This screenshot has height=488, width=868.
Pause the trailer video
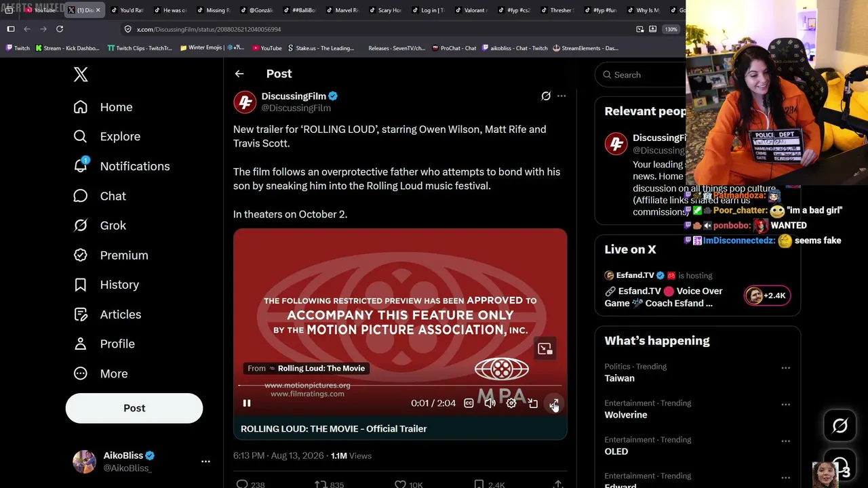[x=247, y=403]
